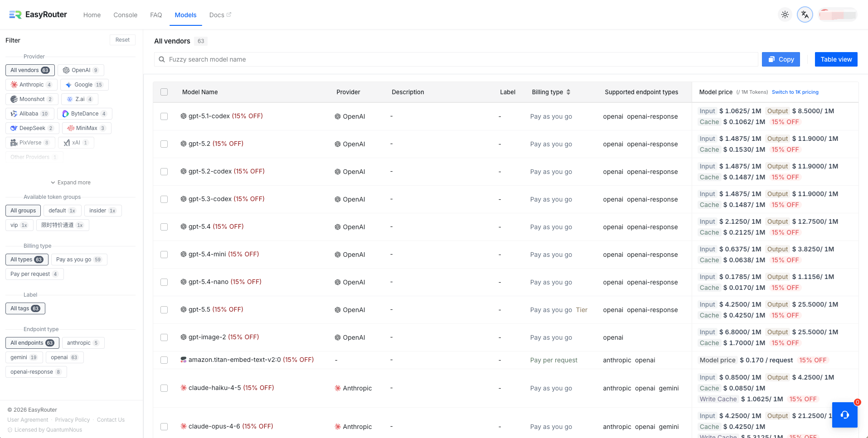
Task: Open the Home nav tab
Action: (92, 15)
